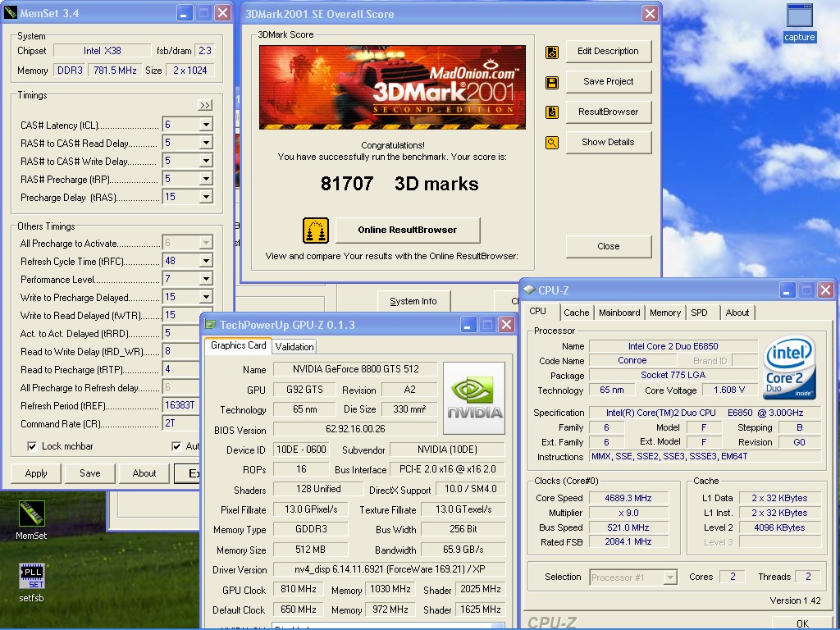Open the capture desktop icon
This screenshot has height=630, width=840.
point(799,22)
